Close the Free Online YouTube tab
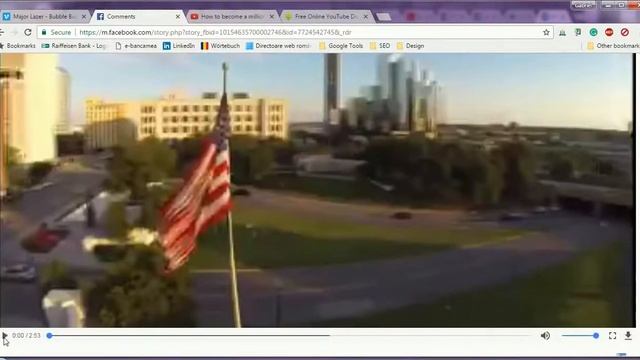This screenshot has width=640, height=360. [366, 16]
